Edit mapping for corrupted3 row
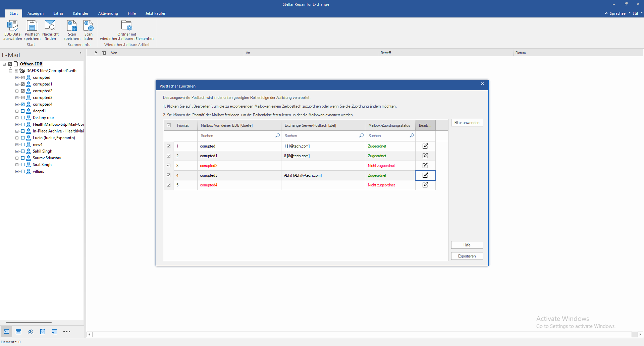644x346 pixels. (x=425, y=175)
